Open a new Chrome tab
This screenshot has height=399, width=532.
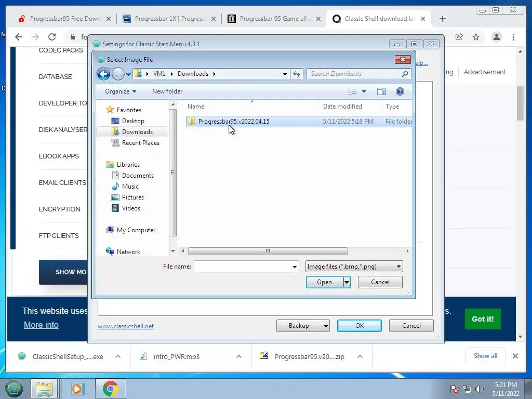click(443, 19)
